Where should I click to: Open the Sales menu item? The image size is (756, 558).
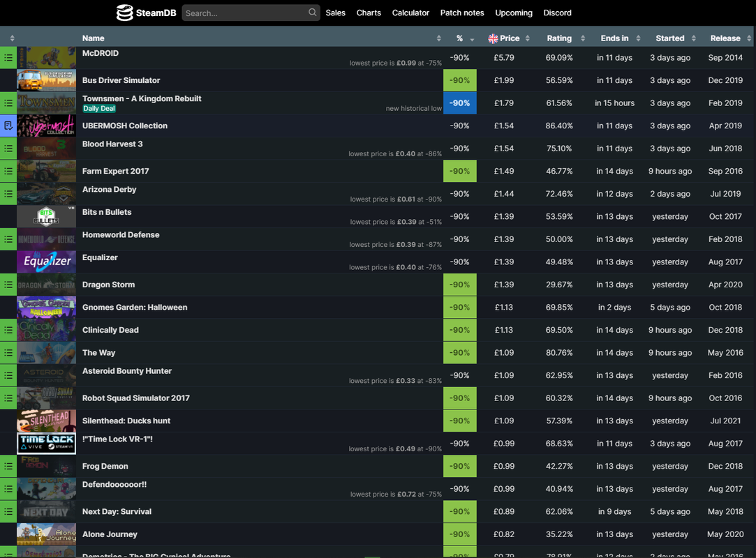coord(335,13)
